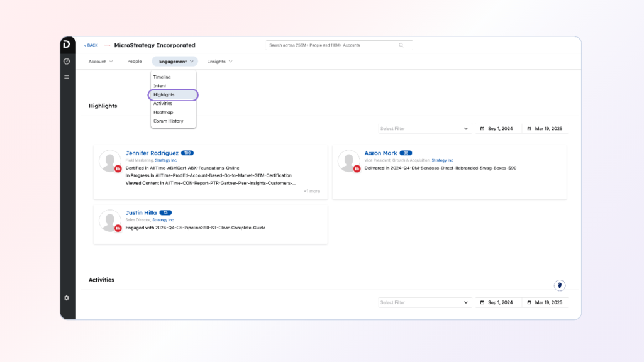Click 'Engaged with 2024-Q4-CS-Pipeline360' line
The width and height of the screenshot is (644, 362).
[x=196, y=228]
